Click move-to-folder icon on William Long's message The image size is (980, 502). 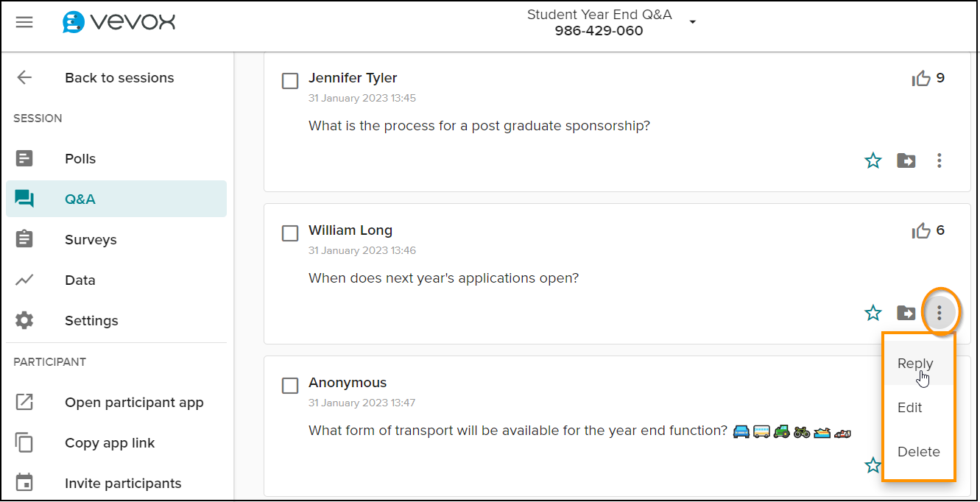click(x=906, y=314)
